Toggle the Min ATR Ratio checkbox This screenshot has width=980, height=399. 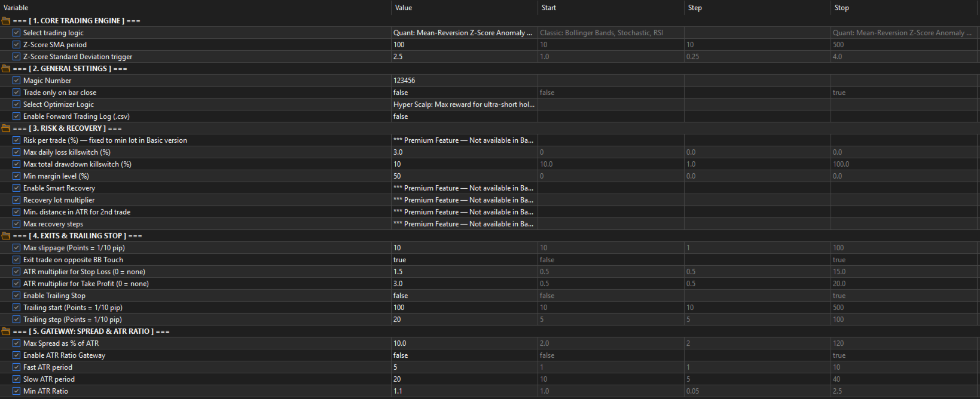[x=17, y=391]
